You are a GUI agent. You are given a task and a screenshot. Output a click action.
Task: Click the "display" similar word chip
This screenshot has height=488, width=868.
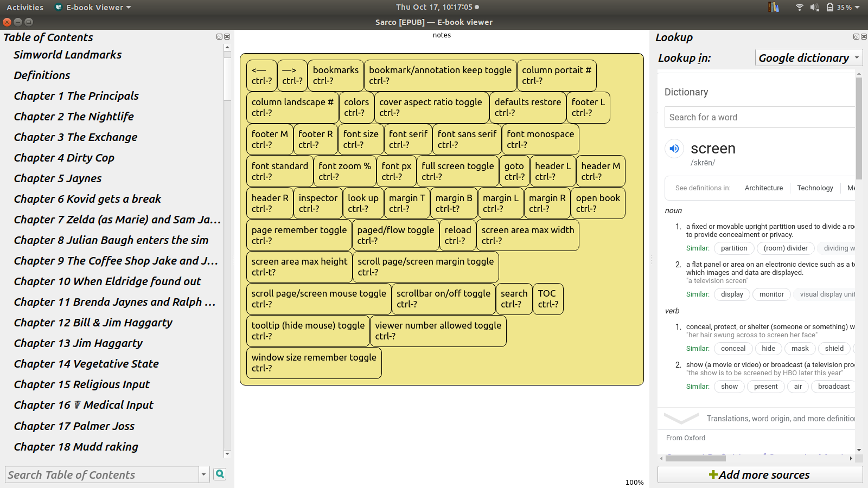click(732, 294)
